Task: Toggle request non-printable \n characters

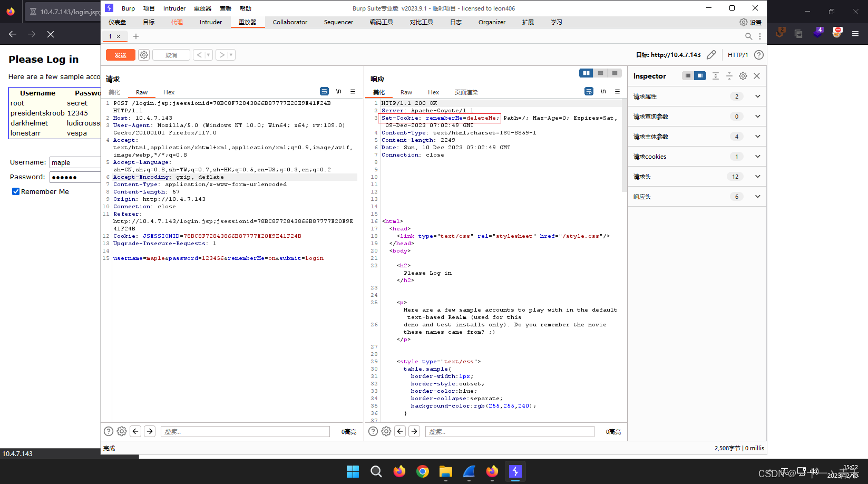Action: 338,91
